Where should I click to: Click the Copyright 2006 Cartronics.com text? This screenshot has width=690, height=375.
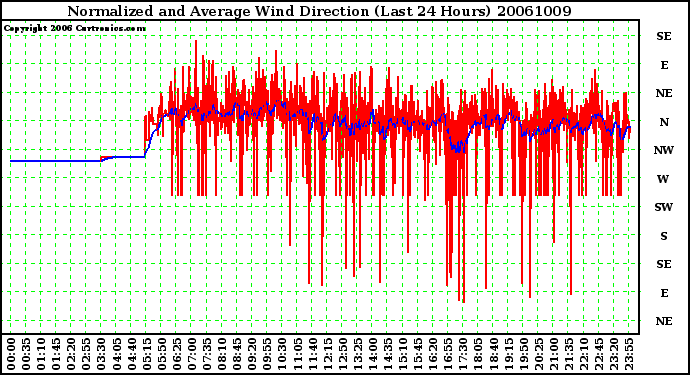pos(74,29)
